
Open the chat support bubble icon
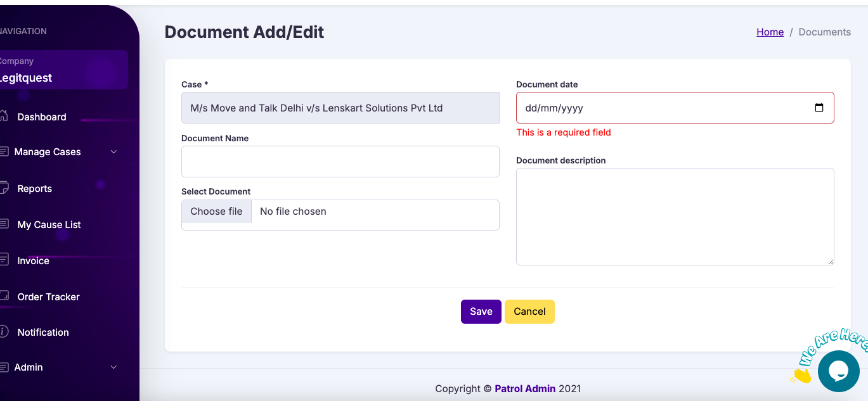click(838, 371)
